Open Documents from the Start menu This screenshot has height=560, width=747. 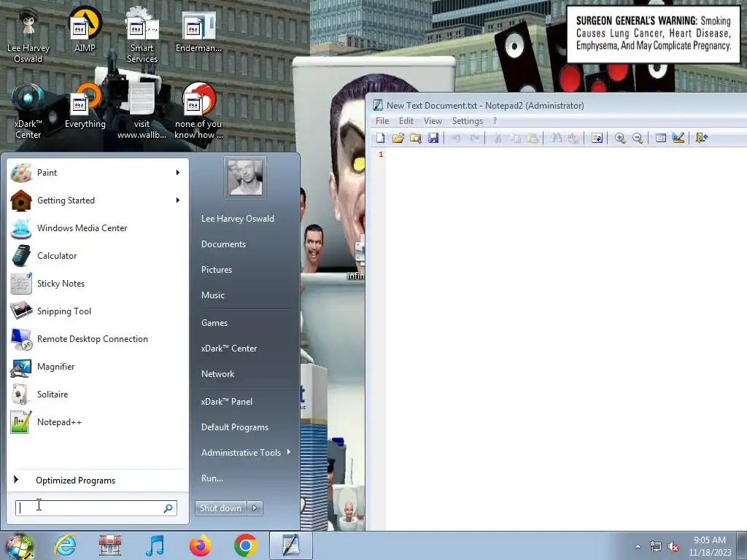click(223, 244)
